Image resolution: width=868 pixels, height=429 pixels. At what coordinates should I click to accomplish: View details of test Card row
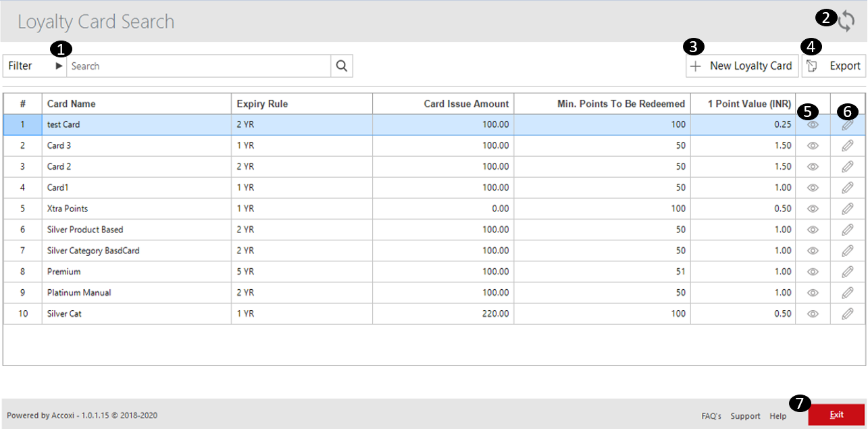[x=813, y=125]
